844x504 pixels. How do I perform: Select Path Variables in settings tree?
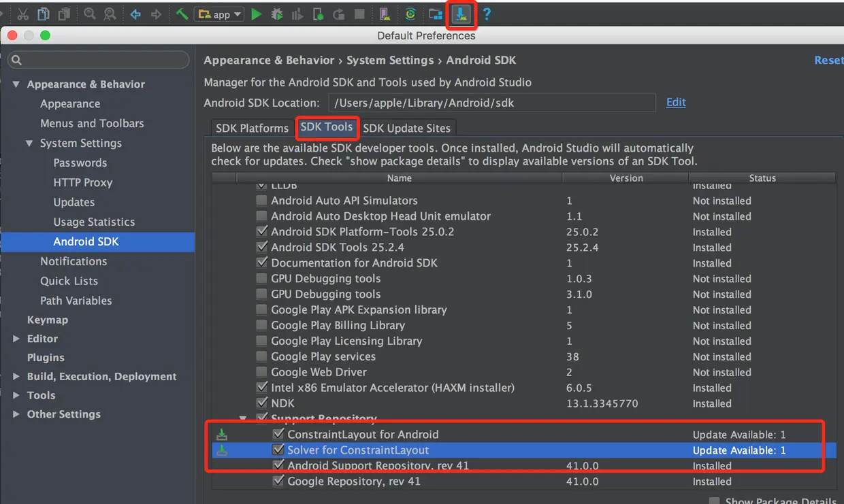76,301
